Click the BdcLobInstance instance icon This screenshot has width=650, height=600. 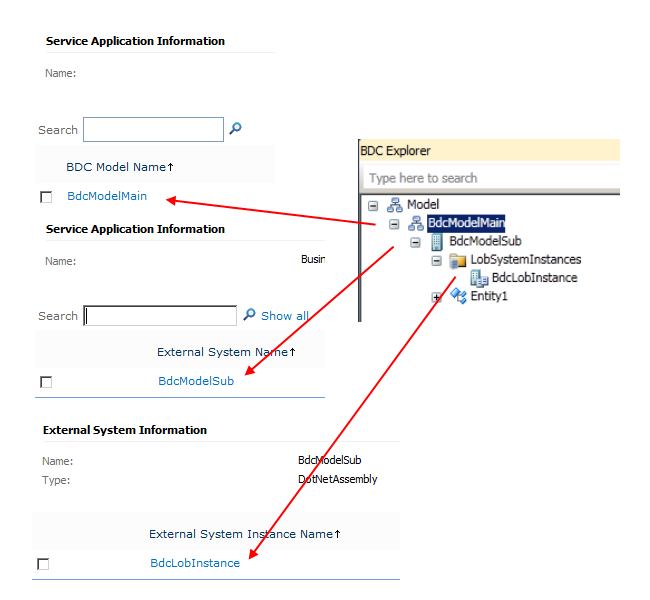(479, 278)
